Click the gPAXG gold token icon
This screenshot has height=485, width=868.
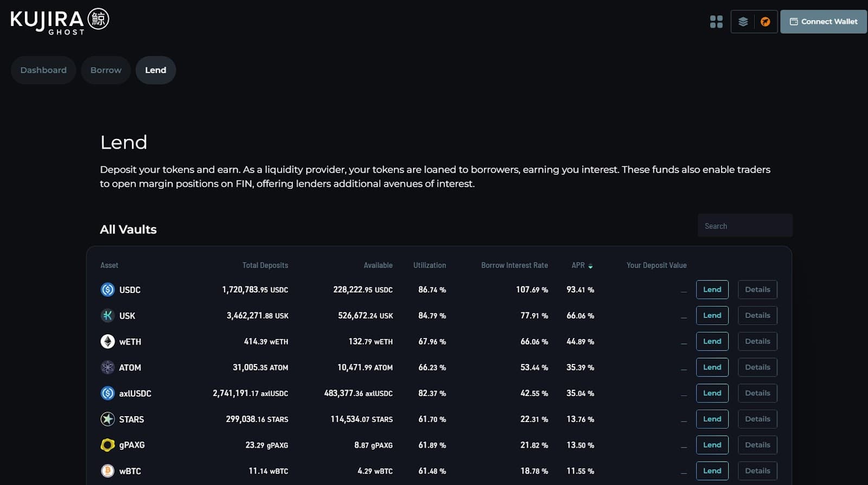(x=107, y=445)
